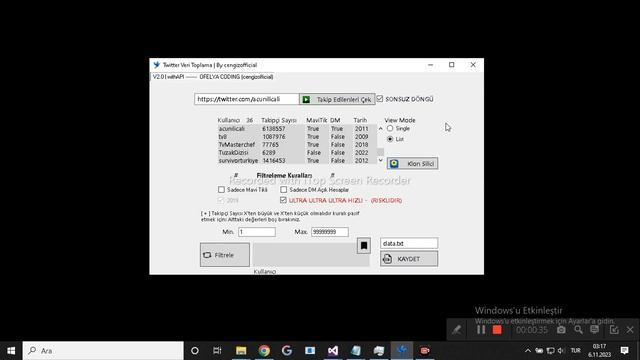This screenshot has width=640, height=360.
Task: Show hidden system tray icons
Action: (528, 351)
